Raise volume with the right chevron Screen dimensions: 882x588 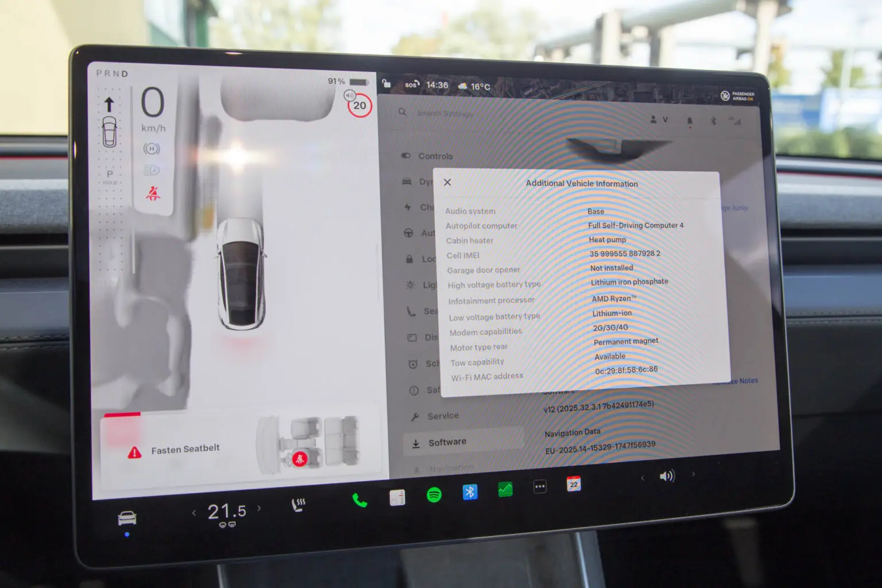click(693, 474)
